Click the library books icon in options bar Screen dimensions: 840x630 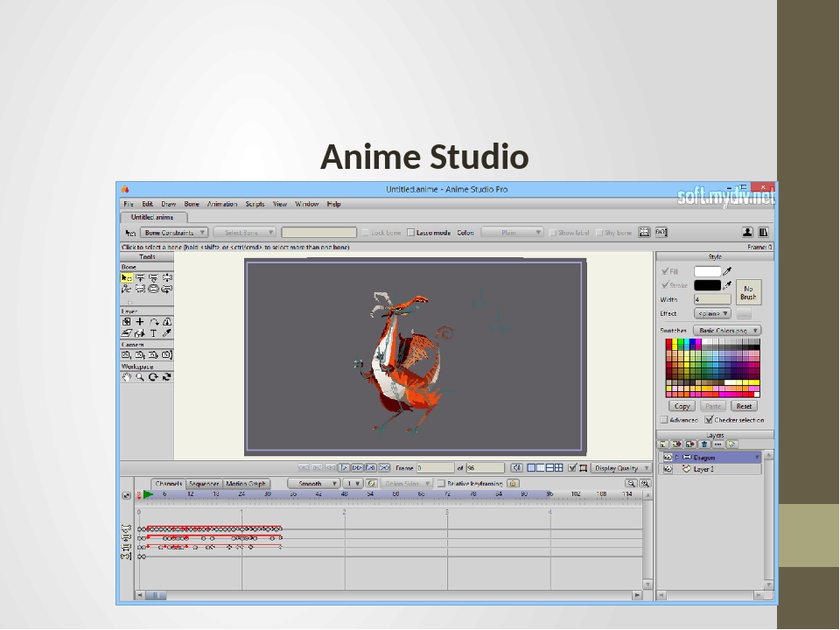point(763,232)
